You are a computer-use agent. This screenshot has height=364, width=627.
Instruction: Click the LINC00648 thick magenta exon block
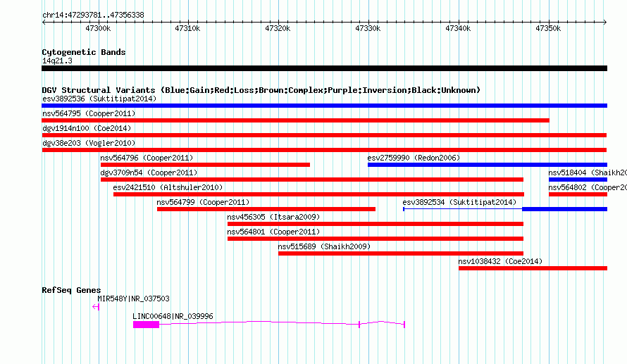[147, 325]
